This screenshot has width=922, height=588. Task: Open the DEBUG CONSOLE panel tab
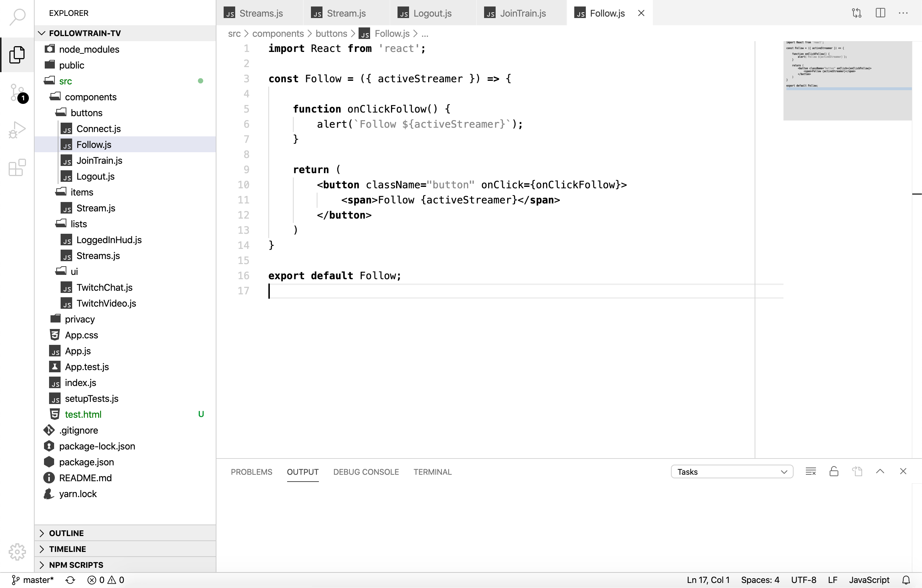[366, 471]
